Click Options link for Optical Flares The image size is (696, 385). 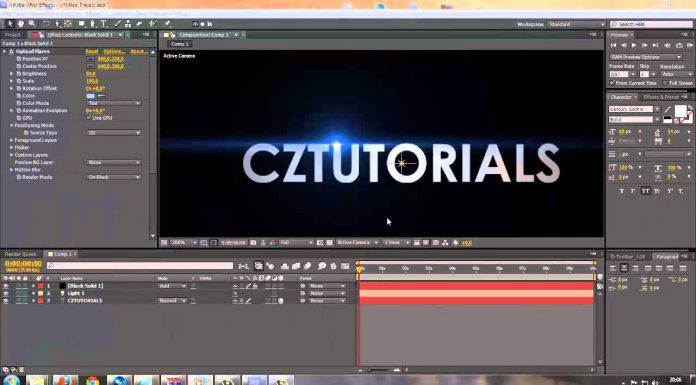click(114, 52)
